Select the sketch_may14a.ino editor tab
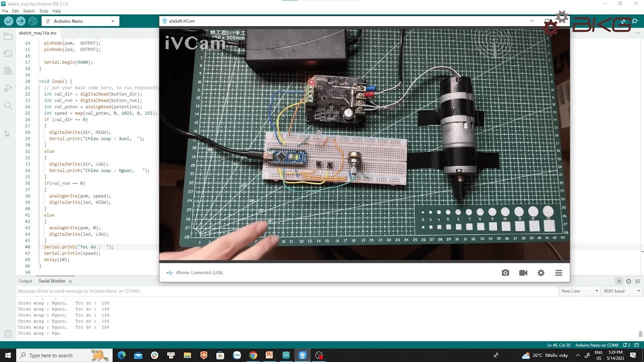The width and height of the screenshot is (644, 362). tap(37, 33)
